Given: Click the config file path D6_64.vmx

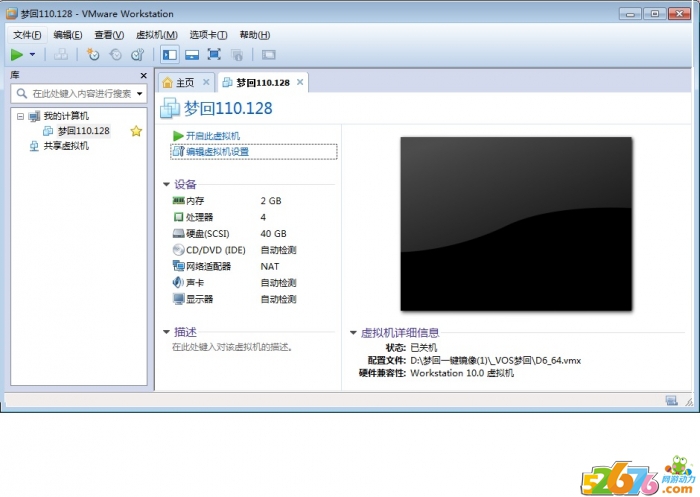Looking at the screenshot, I should pos(496,360).
